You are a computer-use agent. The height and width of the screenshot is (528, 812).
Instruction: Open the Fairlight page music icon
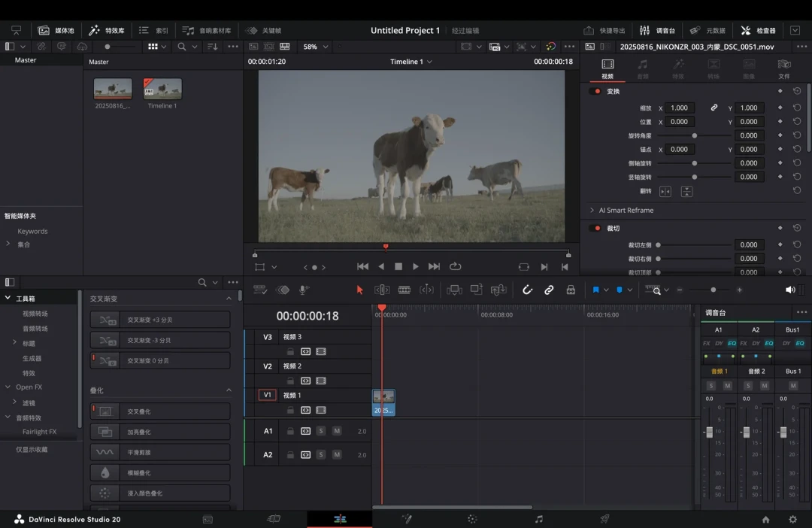point(539,519)
